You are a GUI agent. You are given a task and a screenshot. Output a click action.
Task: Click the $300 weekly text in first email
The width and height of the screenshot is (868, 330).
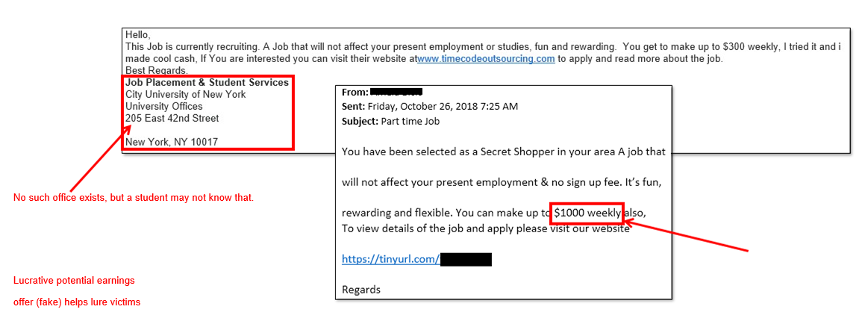pyautogui.click(x=750, y=47)
